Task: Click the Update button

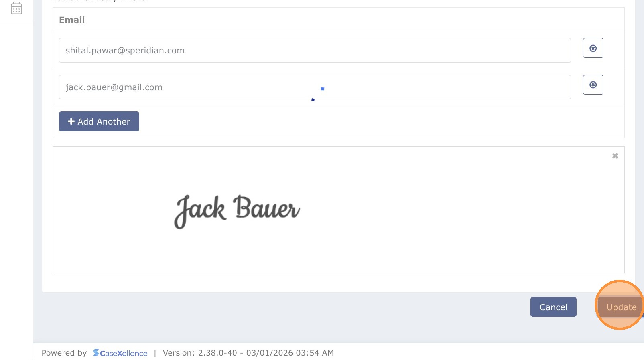Action: pos(621,307)
